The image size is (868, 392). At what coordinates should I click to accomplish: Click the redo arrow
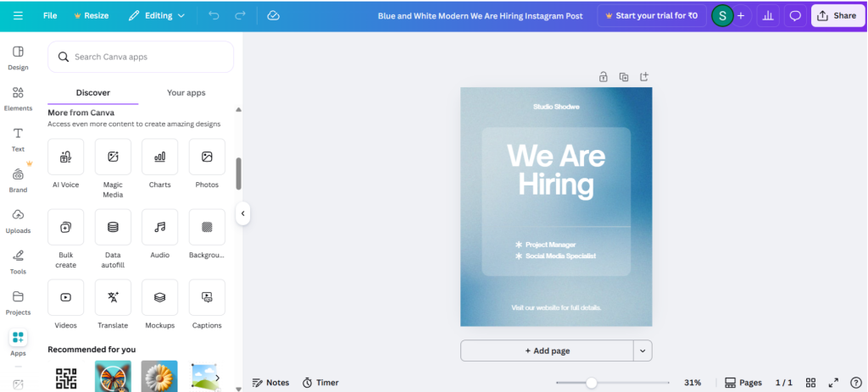(x=240, y=15)
